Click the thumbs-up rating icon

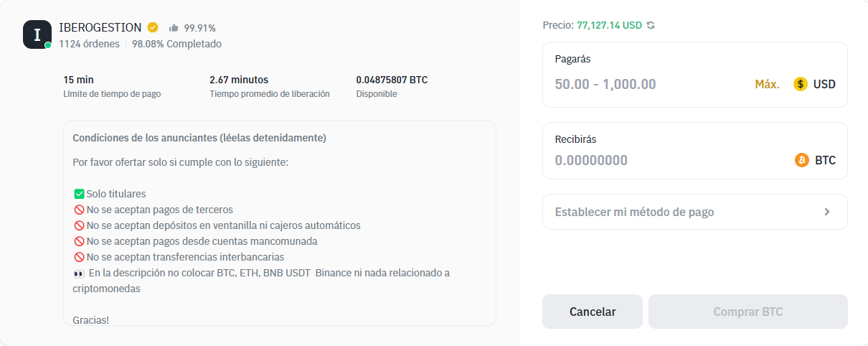click(173, 28)
